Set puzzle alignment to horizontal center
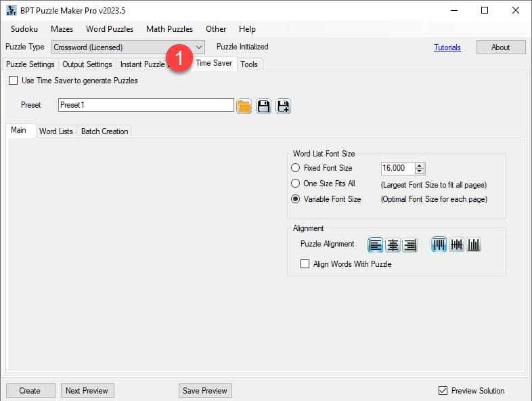 click(x=393, y=245)
